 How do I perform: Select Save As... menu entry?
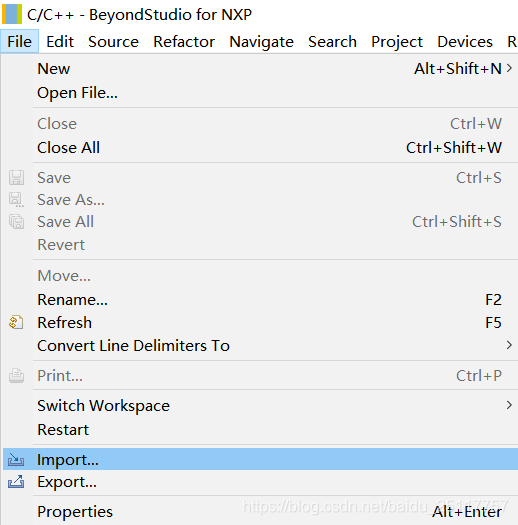point(259,200)
